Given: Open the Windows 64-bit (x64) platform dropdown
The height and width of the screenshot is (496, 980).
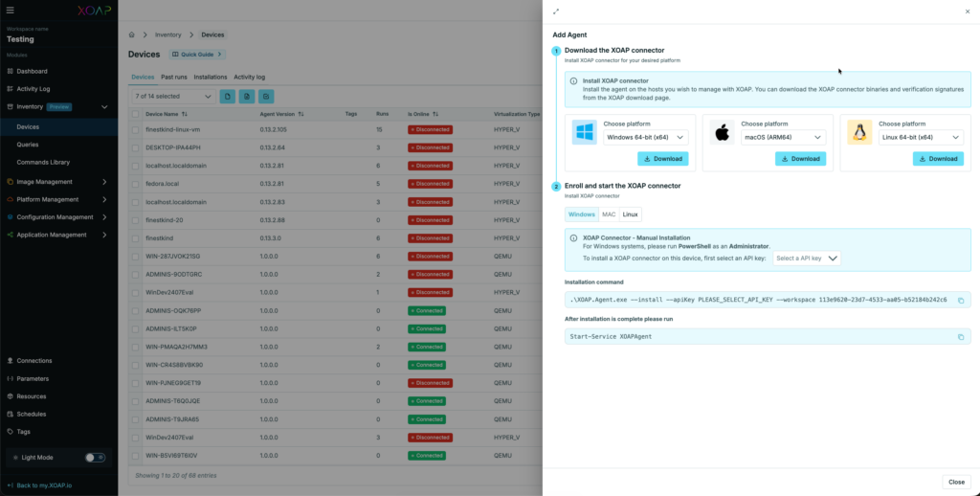Looking at the screenshot, I should (x=648, y=137).
